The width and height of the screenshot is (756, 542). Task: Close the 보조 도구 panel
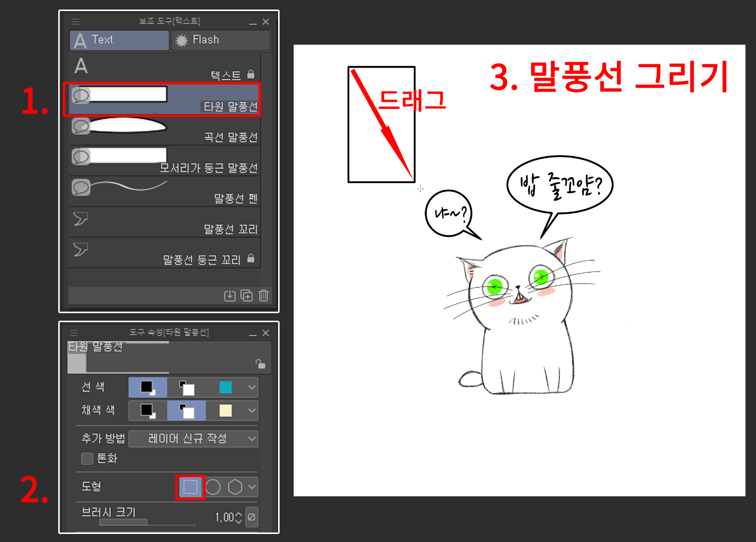pos(266,22)
